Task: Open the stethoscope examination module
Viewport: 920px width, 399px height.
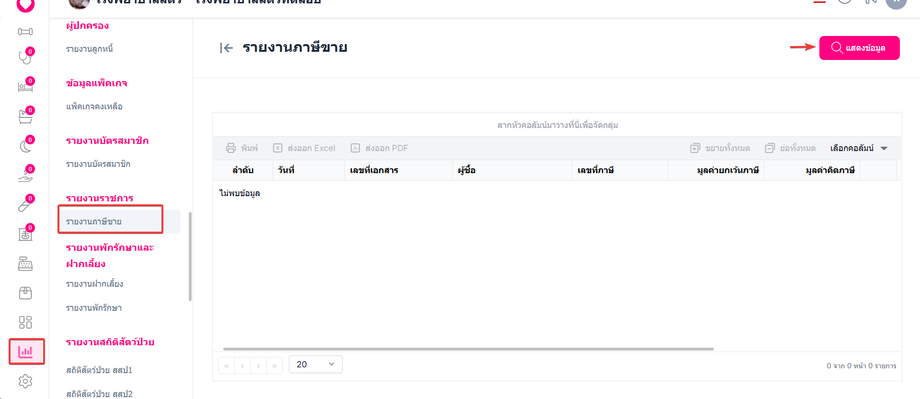Action: point(25,58)
